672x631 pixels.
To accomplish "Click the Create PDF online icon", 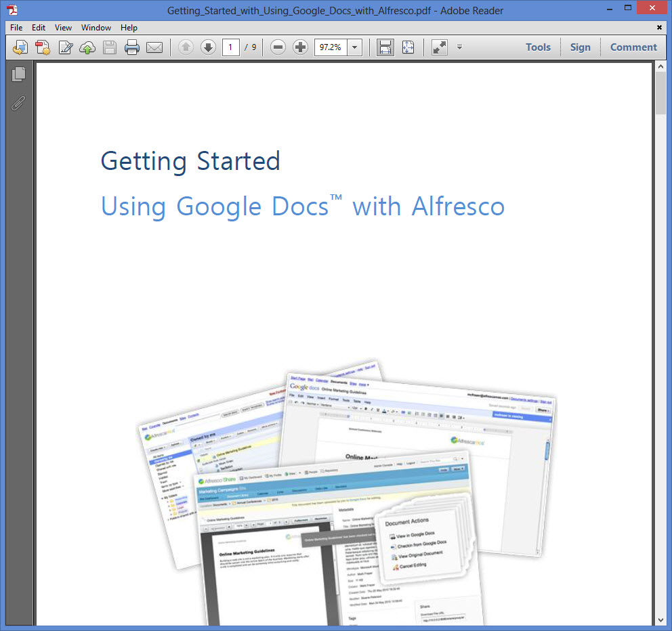I will [x=42, y=47].
